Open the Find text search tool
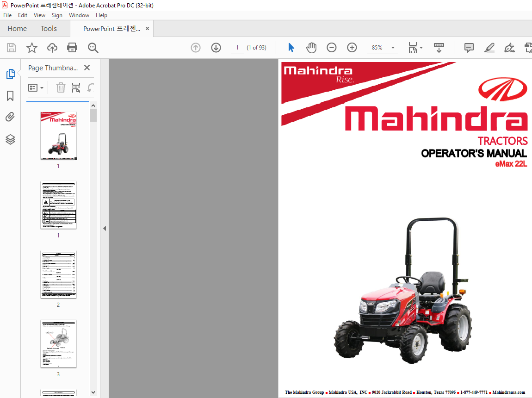532x398 pixels. [x=93, y=48]
